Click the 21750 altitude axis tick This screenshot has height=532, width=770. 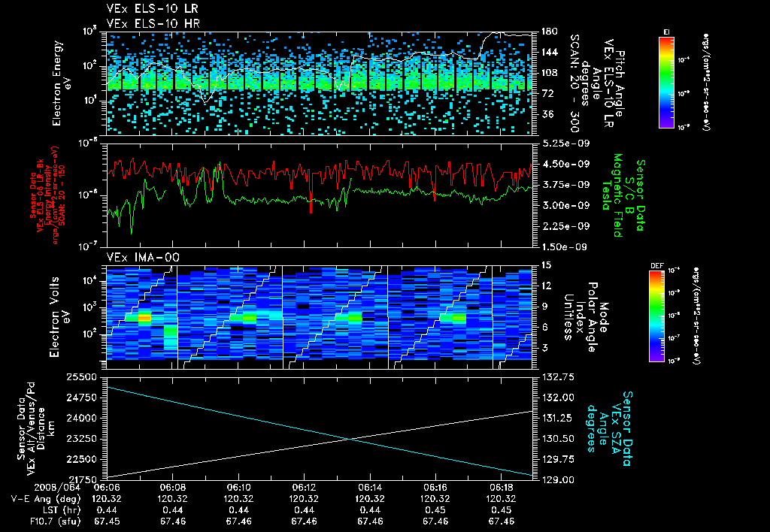coord(81,479)
